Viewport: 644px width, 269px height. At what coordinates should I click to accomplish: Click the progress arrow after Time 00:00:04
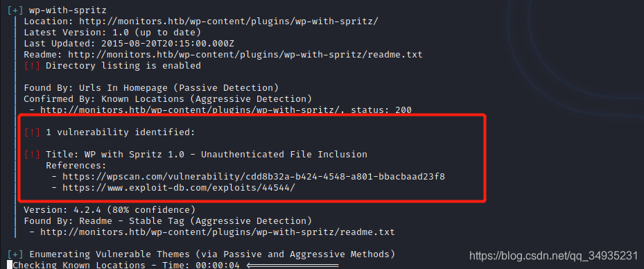tap(293, 266)
